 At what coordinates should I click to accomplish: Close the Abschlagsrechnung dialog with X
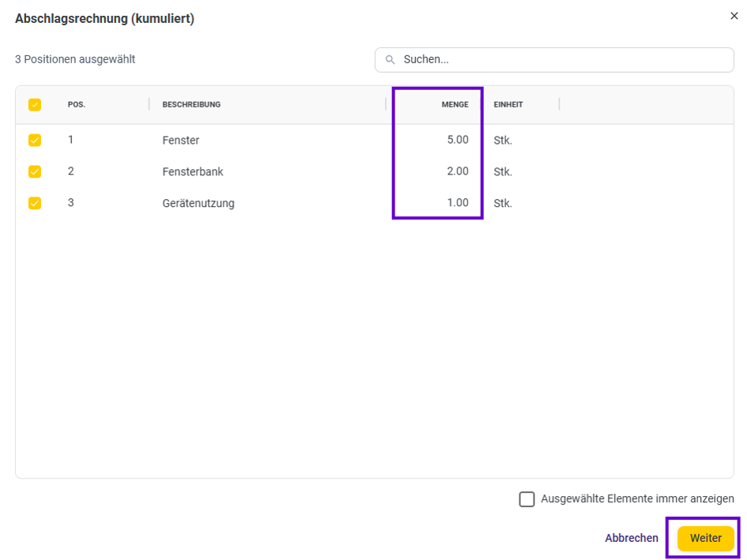coord(734,16)
